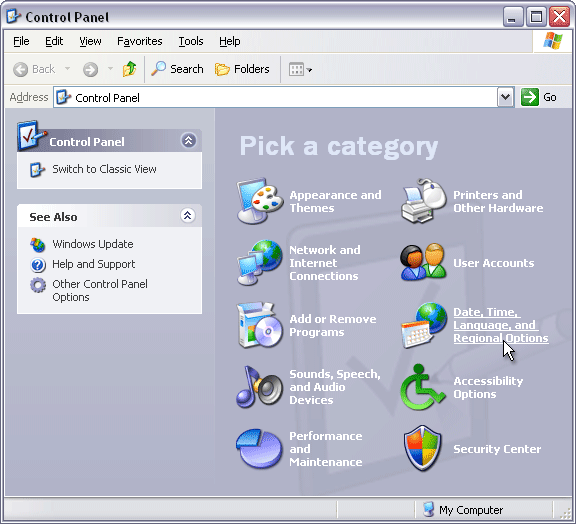Image resolution: width=576 pixels, height=524 pixels.
Task: Click the My Computer status bar text
Action: tap(471, 510)
